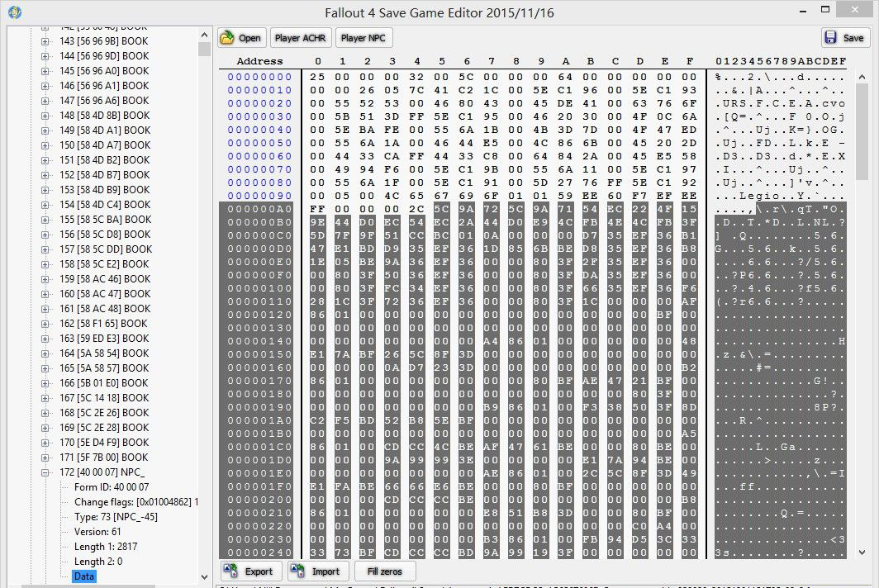Expand tree node 163 [59 ED E3] BOOK
Screen dimensions: 879x588
coord(45,339)
